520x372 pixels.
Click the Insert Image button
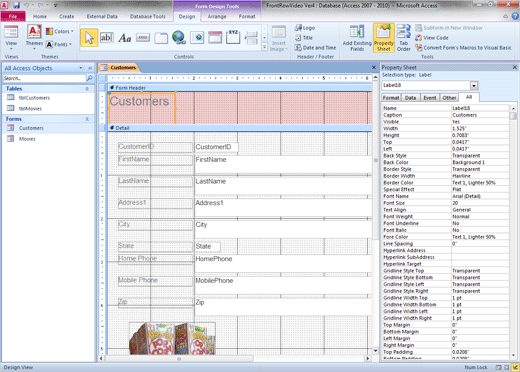[279, 39]
